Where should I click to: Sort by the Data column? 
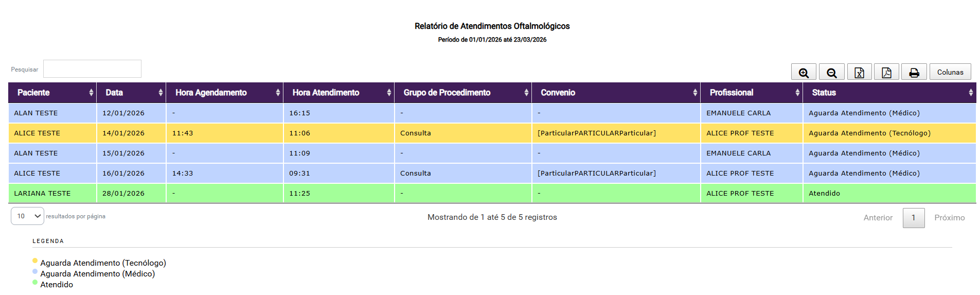[131, 93]
